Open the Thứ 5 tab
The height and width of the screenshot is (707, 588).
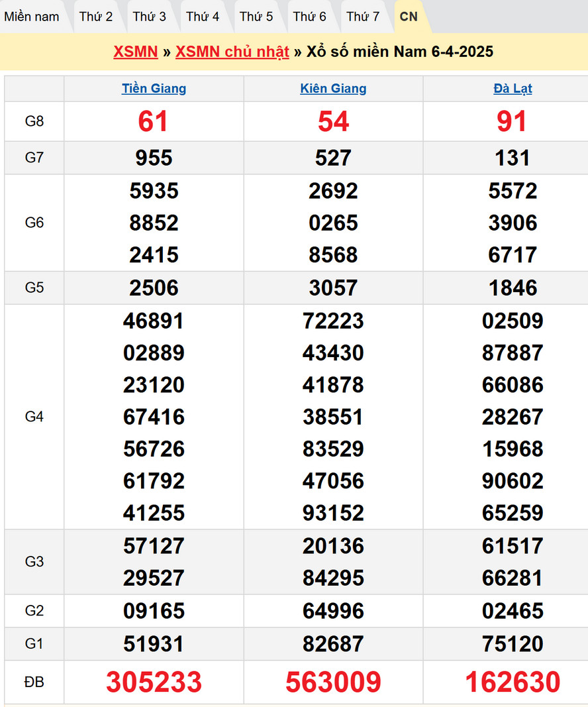[x=256, y=17]
